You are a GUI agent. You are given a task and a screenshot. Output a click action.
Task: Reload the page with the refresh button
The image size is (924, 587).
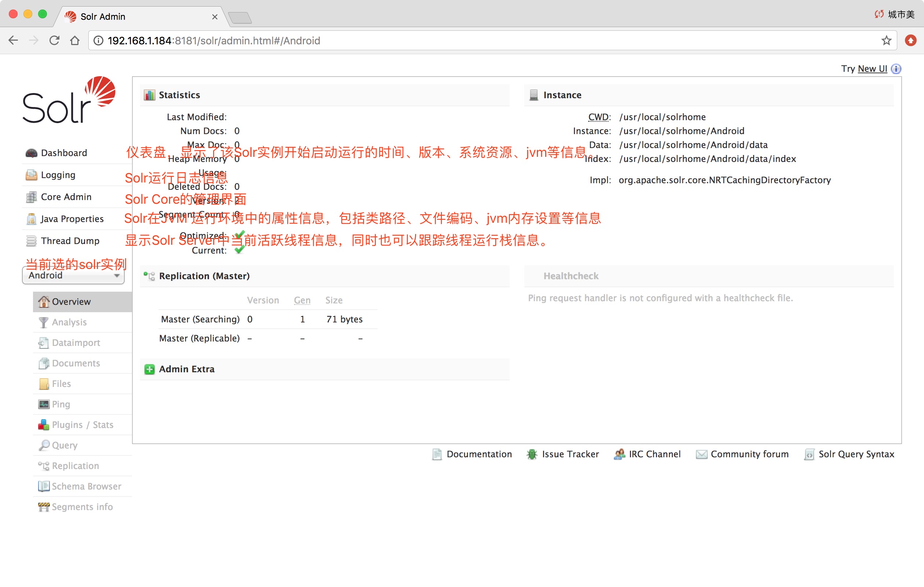coord(55,40)
